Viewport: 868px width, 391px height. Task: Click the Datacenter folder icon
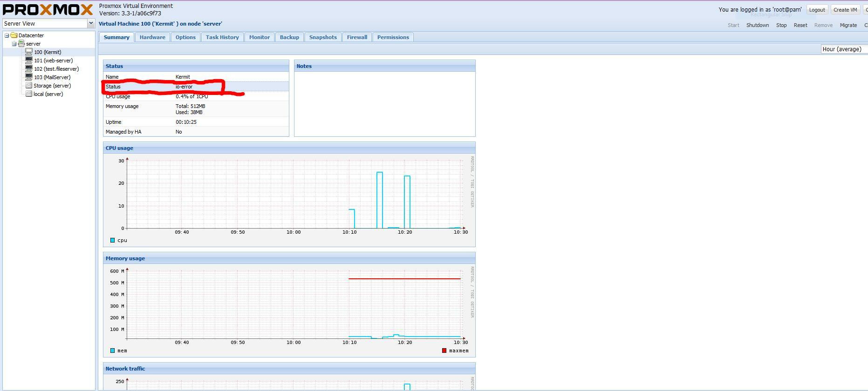[14, 35]
